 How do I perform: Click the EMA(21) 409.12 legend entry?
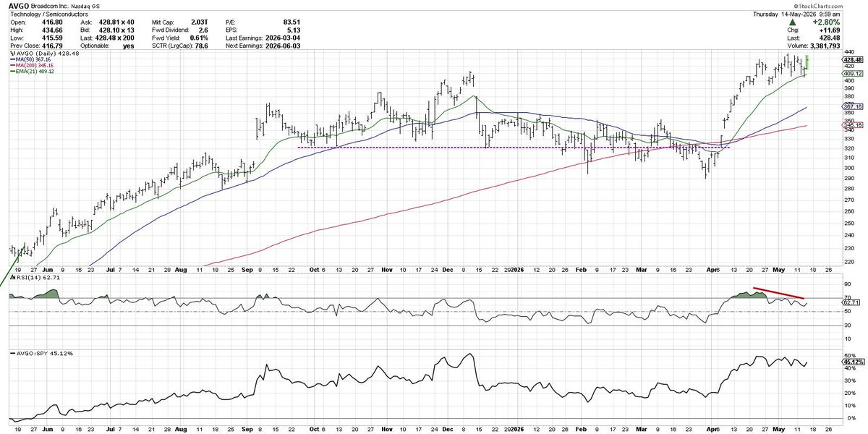click(35, 72)
